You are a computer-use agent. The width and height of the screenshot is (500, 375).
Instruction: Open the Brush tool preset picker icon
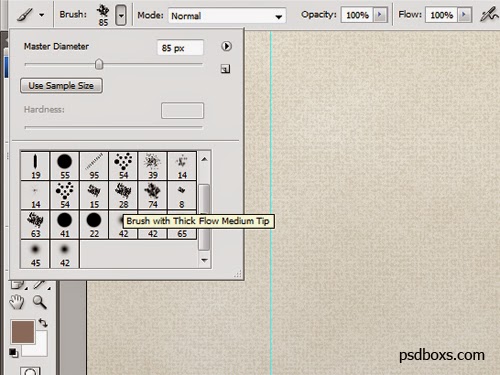[25, 15]
